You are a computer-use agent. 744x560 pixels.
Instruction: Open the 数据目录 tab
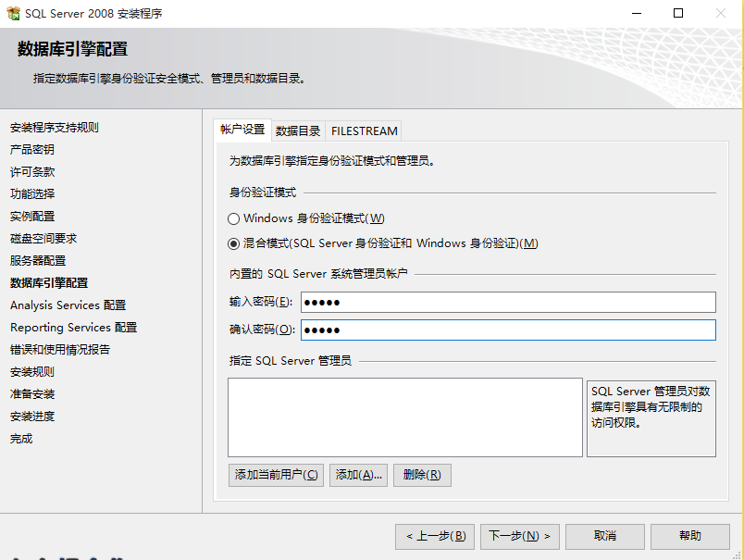click(x=298, y=131)
